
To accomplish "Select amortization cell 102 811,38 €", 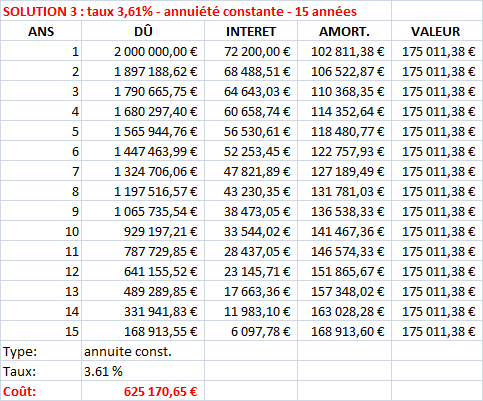I will [344, 51].
